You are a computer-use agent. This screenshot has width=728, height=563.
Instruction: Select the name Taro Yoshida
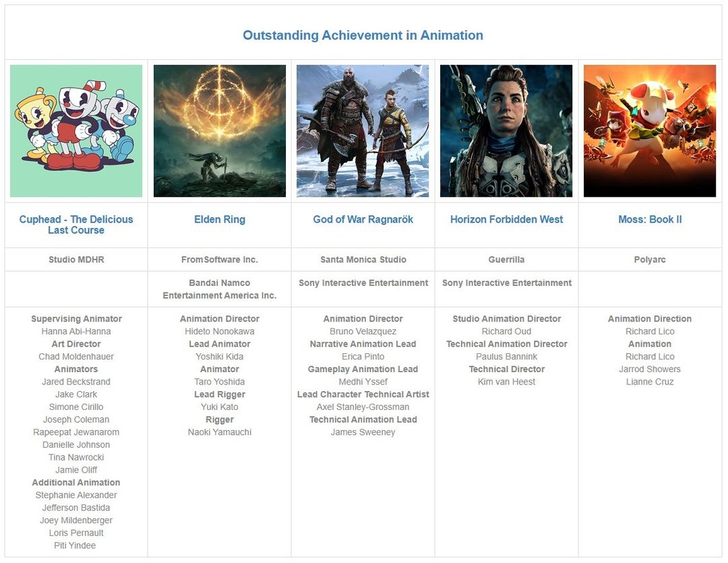(220, 382)
